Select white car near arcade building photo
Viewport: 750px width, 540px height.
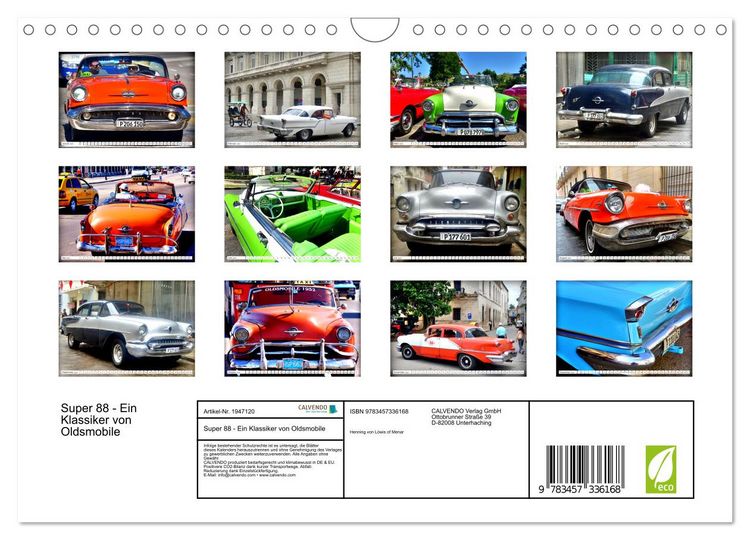(x=293, y=100)
